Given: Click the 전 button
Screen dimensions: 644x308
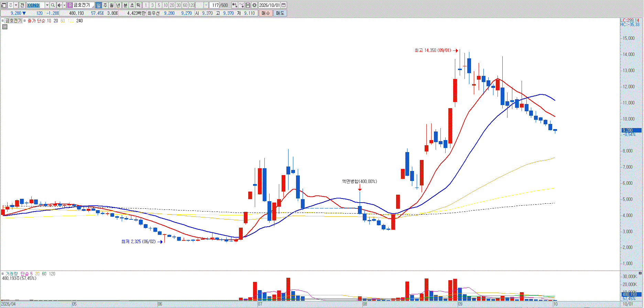Looking at the screenshot, I should point(22,5).
